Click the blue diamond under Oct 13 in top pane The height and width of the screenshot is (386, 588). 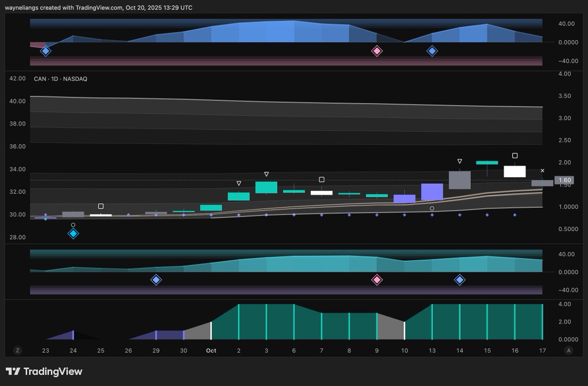[432, 51]
